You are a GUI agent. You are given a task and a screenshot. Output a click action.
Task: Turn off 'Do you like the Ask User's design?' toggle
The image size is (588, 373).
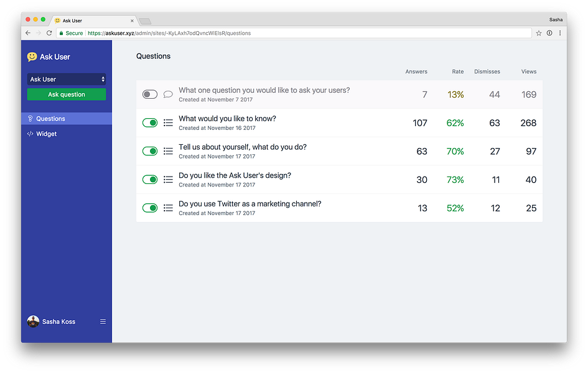click(149, 180)
